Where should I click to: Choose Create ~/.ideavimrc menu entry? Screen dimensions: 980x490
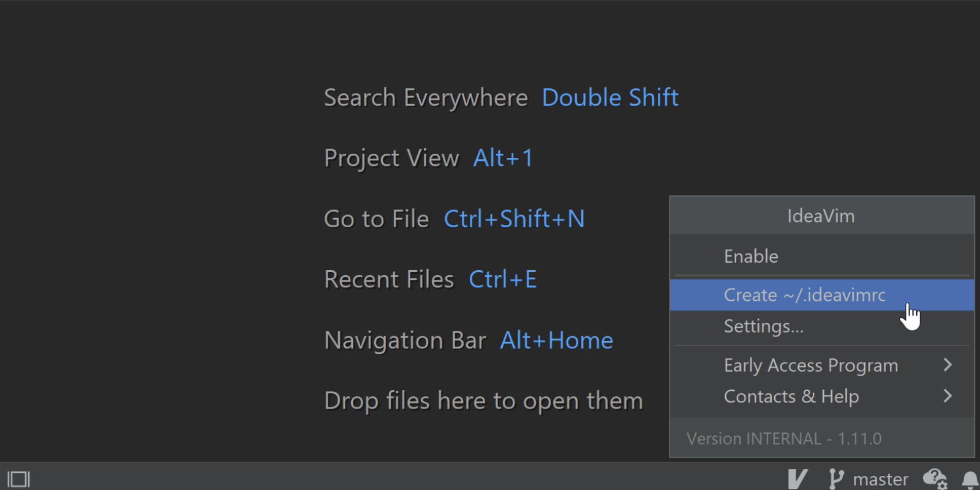pyautogui.click(x=822, y=295)
